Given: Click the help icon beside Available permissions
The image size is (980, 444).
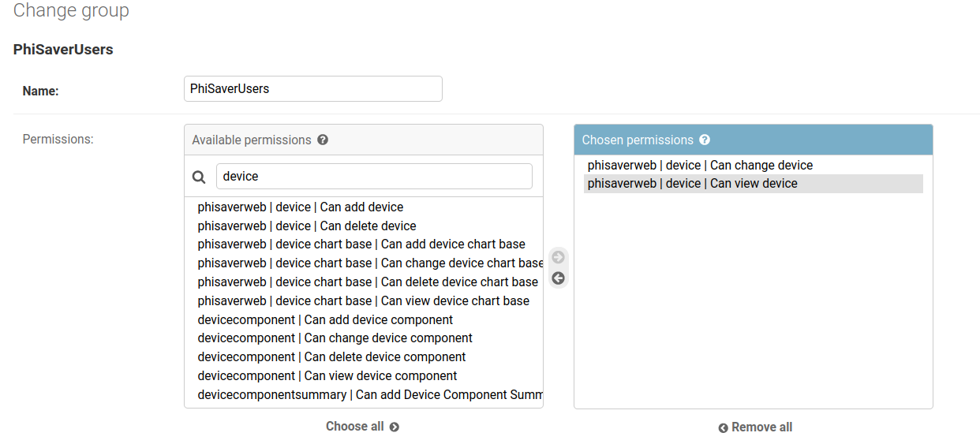Looking at the screenshot, I should [323, 140].
